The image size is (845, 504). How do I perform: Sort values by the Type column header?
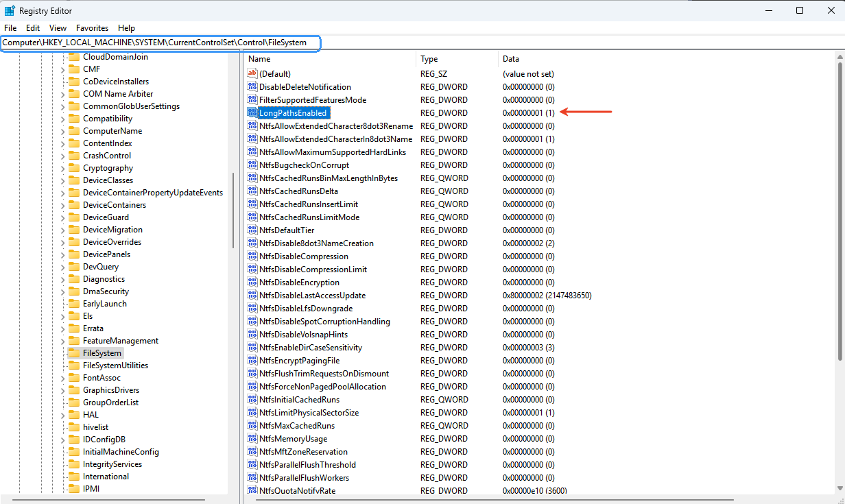[x=457, y=59]
